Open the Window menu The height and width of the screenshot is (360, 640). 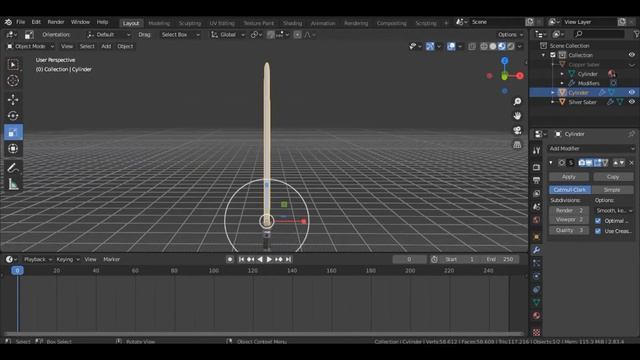click(x=80, y=22)
